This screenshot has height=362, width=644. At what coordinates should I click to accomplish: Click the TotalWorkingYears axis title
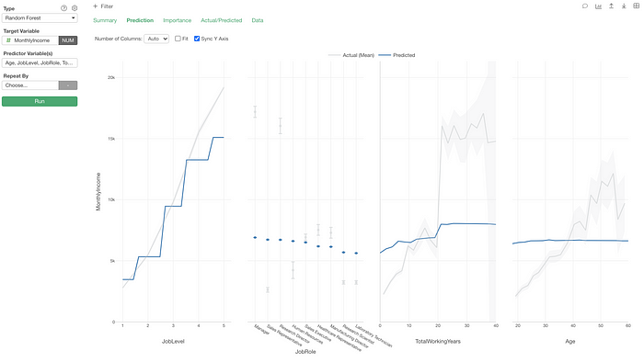[438, 341]
